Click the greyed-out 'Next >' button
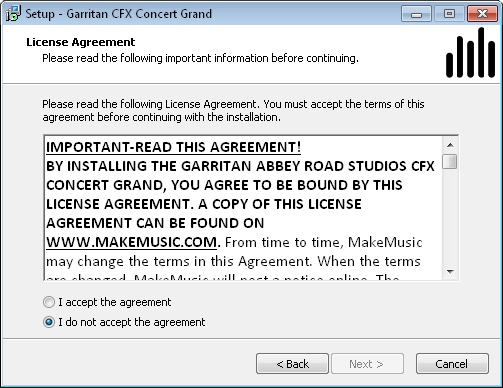 [367, 364]
